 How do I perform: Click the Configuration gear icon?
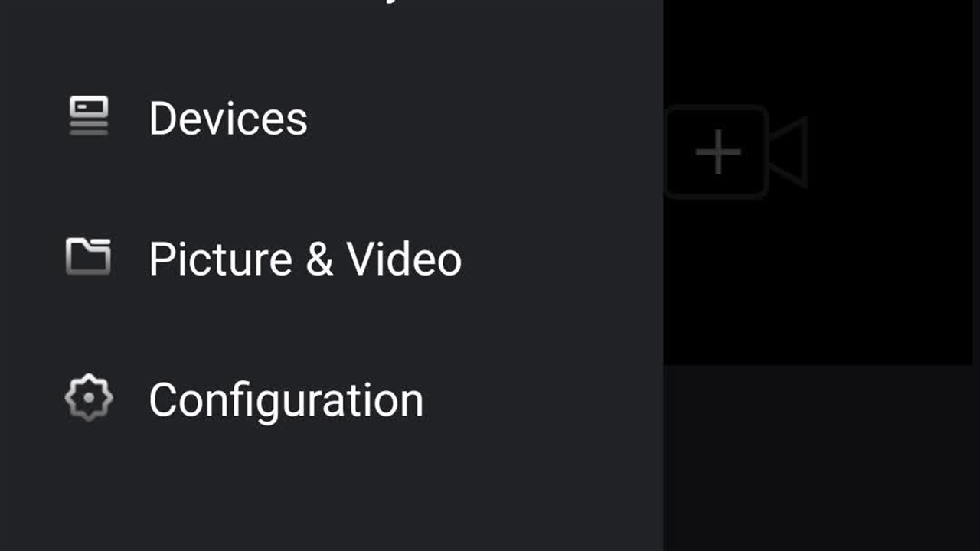[x=89, y=398]
